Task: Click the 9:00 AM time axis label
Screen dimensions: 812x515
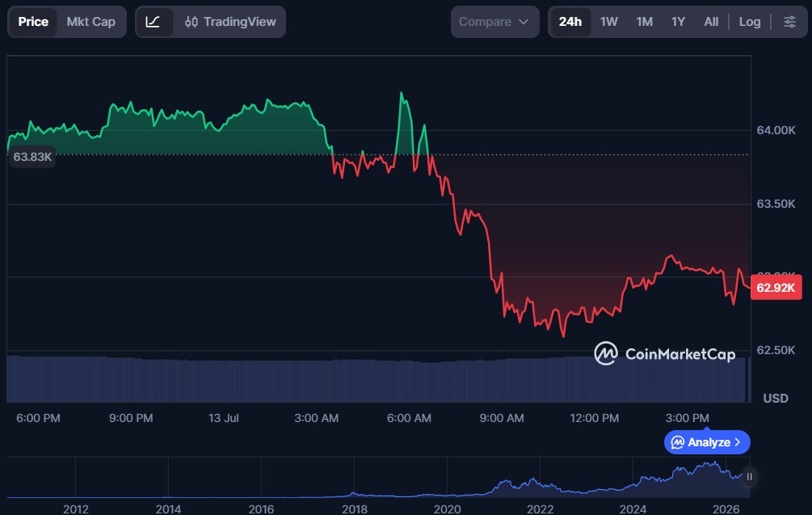Action: tap(502, 418)
